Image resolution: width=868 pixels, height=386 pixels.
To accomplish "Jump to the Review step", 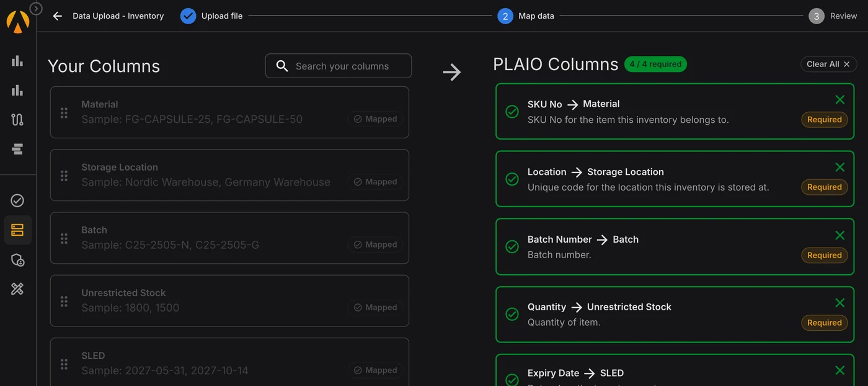I will pyautogui.click(x=833, y=16).
